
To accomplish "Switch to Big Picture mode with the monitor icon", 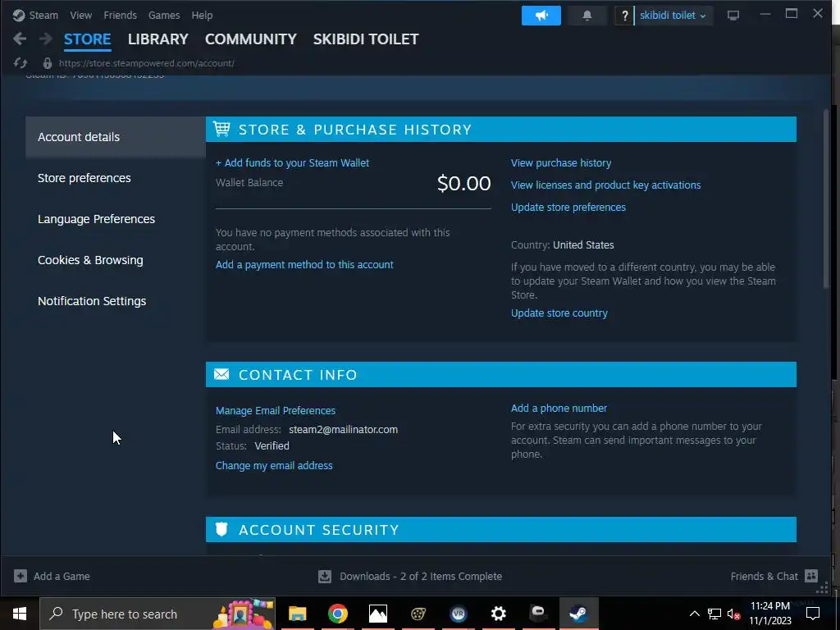I will pos(733,16).
